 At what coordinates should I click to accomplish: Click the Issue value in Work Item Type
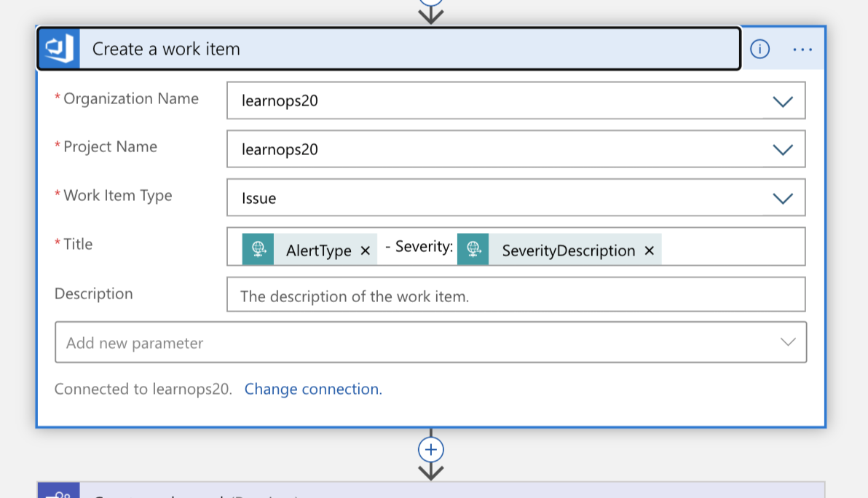coord(259,198)
